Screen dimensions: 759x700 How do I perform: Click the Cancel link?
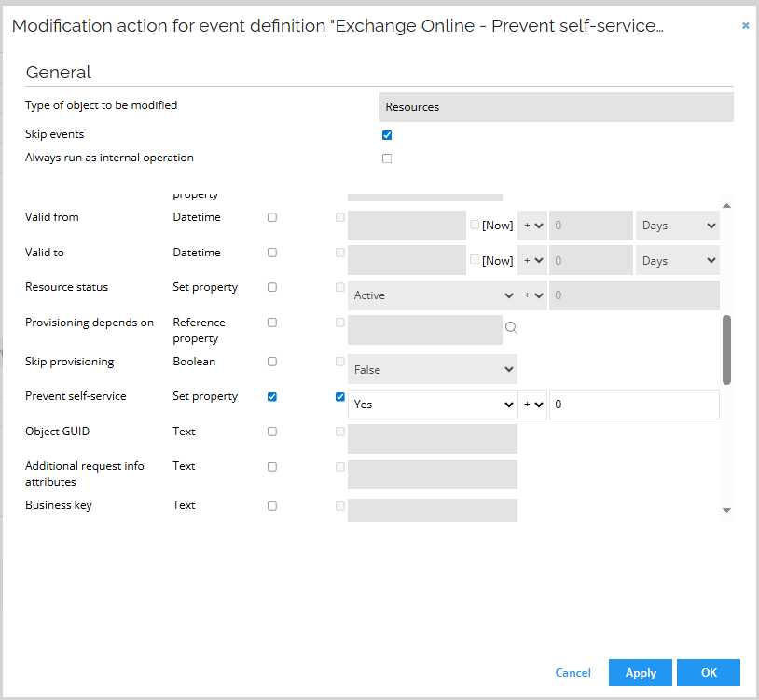coord(573,673)
